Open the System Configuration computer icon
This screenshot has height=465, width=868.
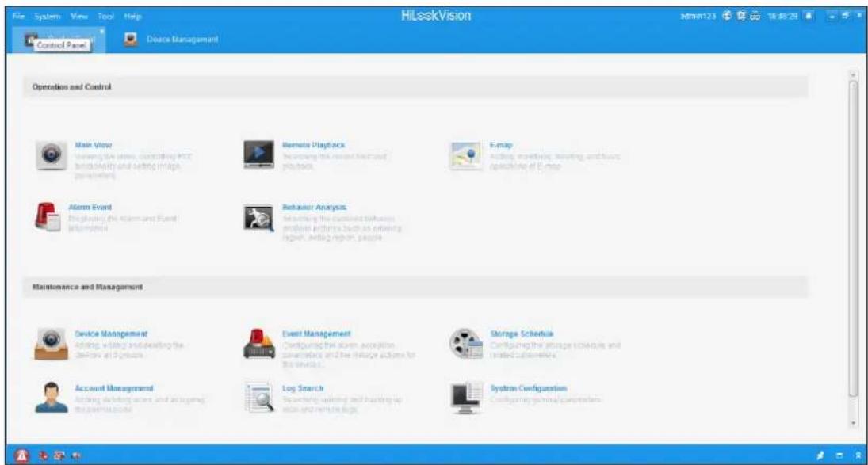465,398
